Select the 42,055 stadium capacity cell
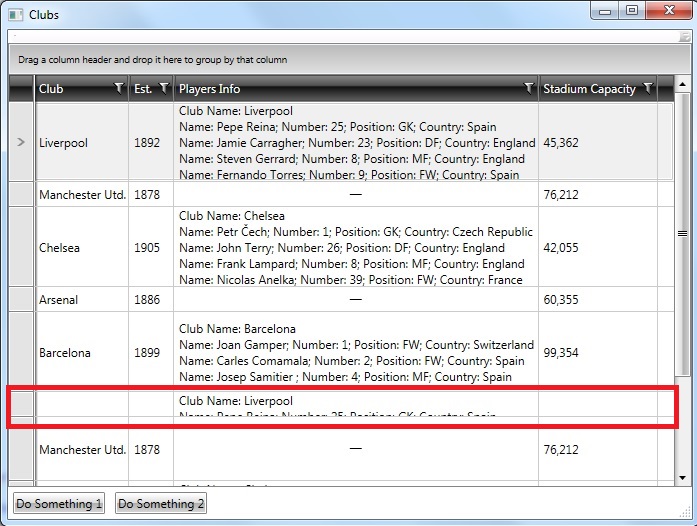 [598, 247]
